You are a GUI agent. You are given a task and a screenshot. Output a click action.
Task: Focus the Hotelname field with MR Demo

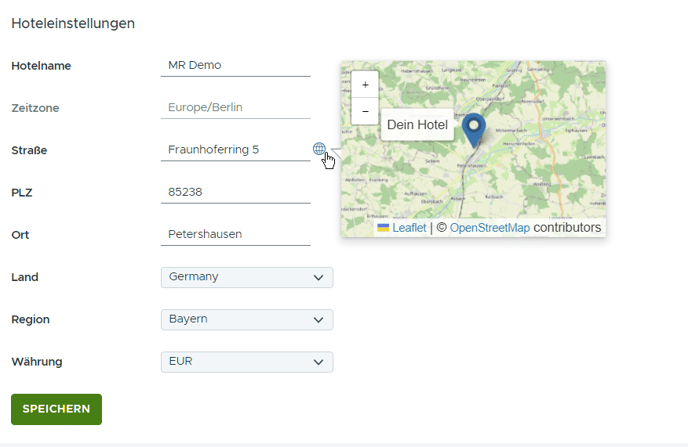tap(236, 66)
